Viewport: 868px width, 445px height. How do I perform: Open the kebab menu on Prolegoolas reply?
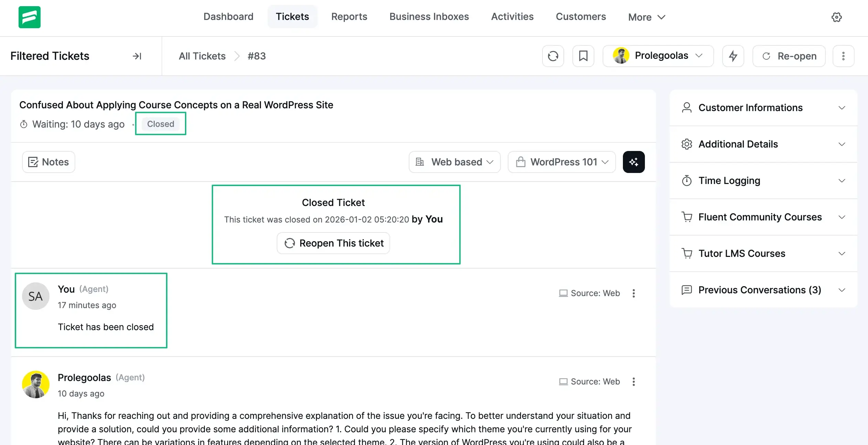[x=634, y=382]
